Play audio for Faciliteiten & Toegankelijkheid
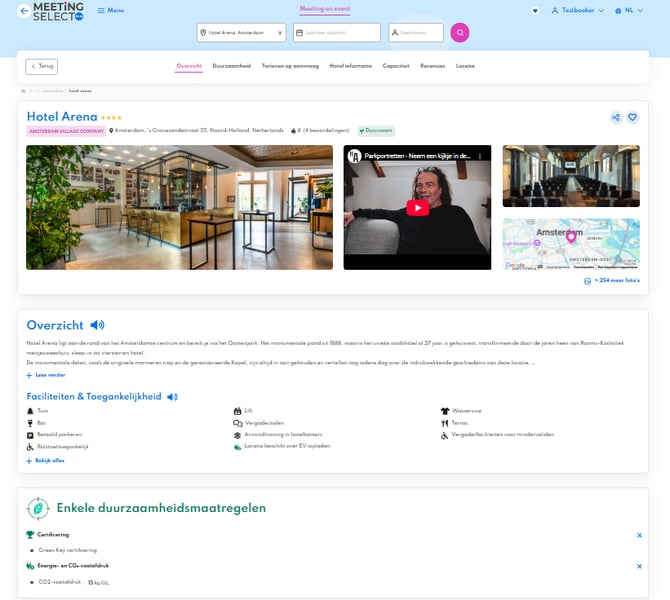 172,397
